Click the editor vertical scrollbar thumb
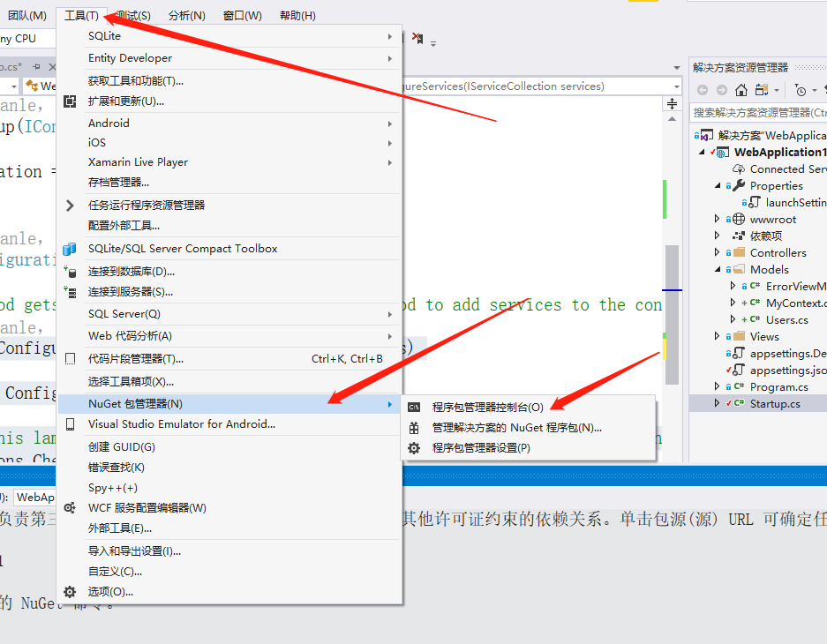The image size is (827, 644). pos(672,315)
